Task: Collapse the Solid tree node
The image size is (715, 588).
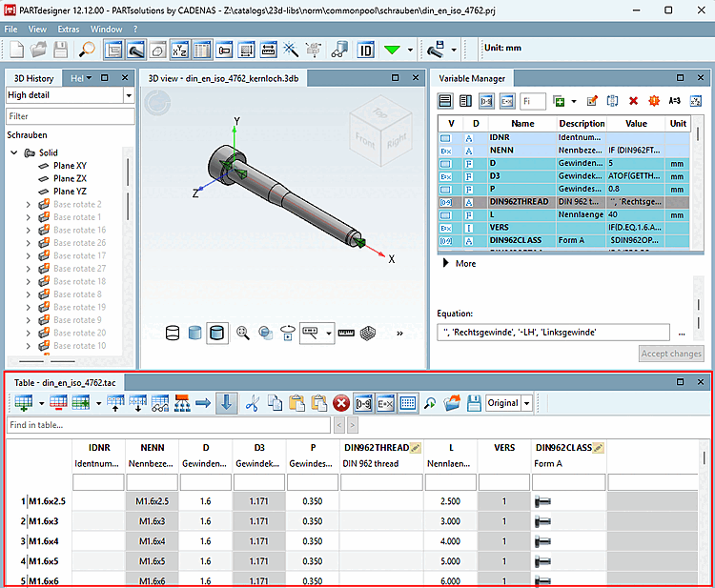Action: coord(14,152)
